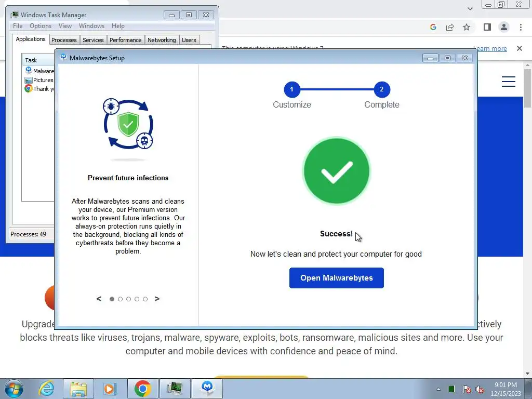The image size is (532, 399).
Task: Click the muted volume tray icon
Action: [x=480, y=389]
